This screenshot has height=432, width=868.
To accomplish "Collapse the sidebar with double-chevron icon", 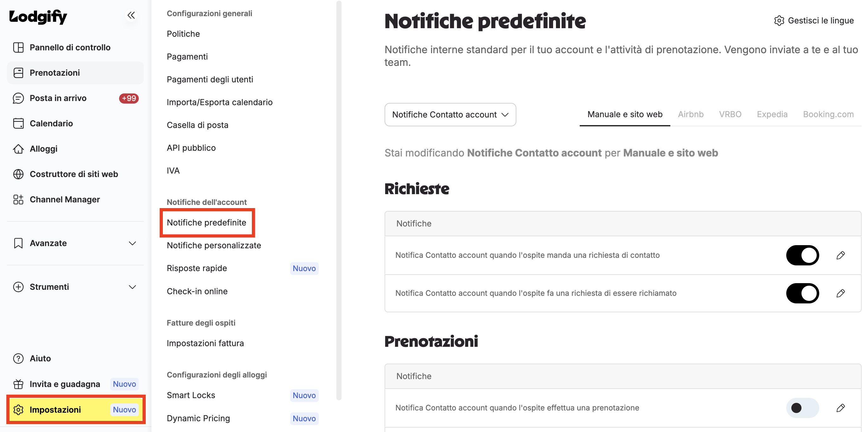I will pyautogui.click(x=131, y=15).
